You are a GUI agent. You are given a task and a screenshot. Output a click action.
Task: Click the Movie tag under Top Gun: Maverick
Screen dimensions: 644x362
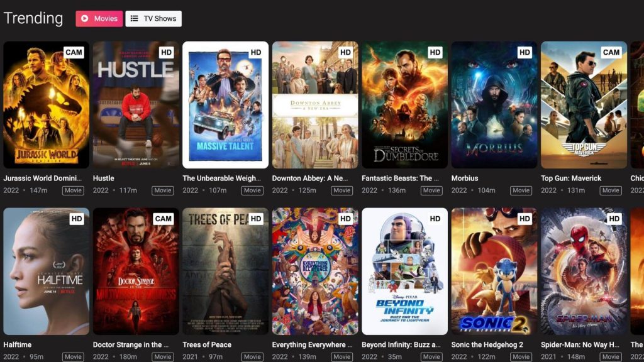610,190
